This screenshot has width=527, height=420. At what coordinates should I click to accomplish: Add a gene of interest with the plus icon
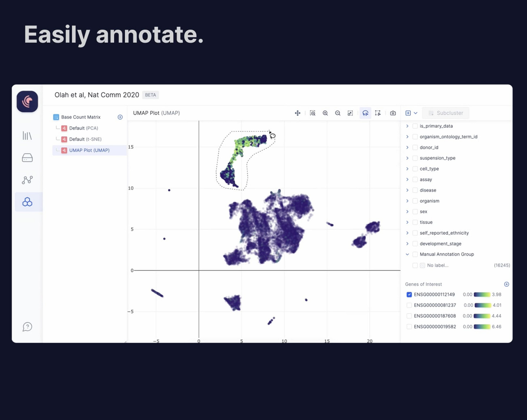[506, 284]
